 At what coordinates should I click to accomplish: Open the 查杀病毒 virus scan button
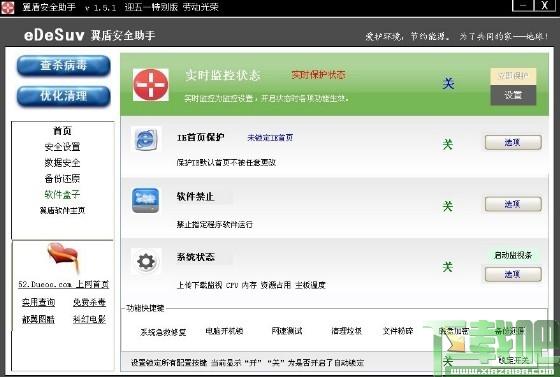click(64, 66)
